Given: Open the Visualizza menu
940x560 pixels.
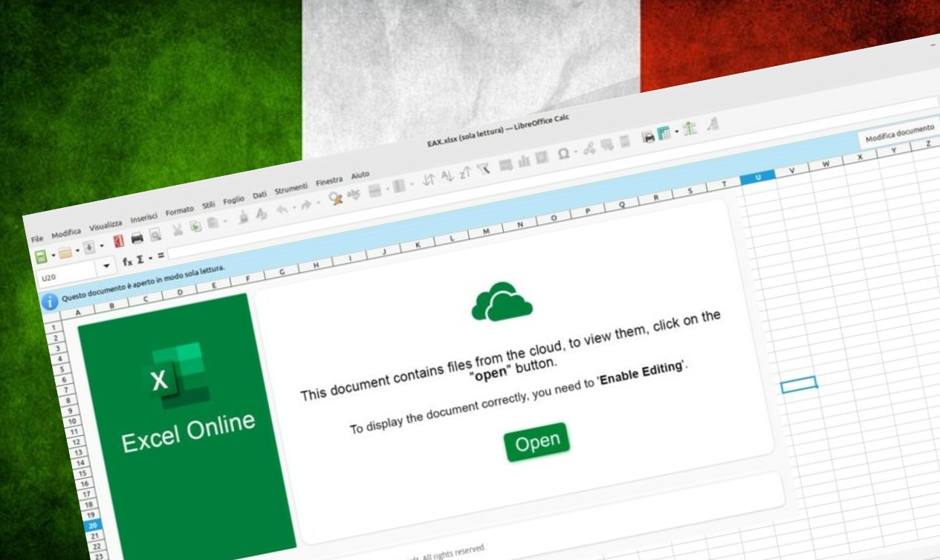Looking at the screenshot, I should [x=106, y=225].
